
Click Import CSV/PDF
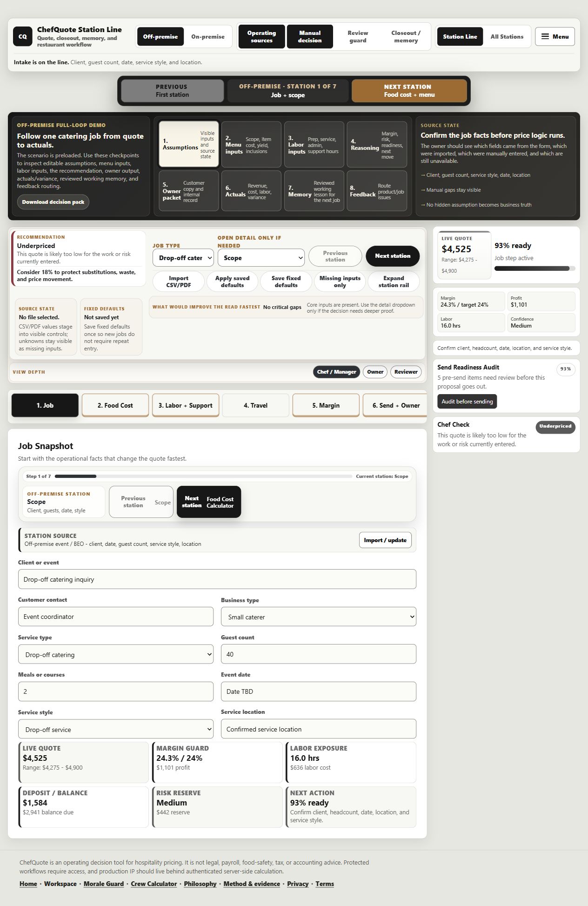179,282
